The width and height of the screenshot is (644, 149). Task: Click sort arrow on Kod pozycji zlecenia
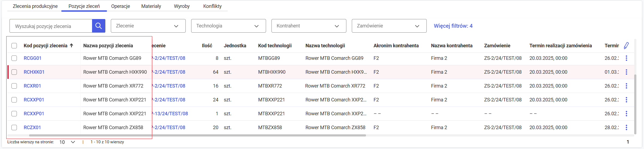(72, 45)
